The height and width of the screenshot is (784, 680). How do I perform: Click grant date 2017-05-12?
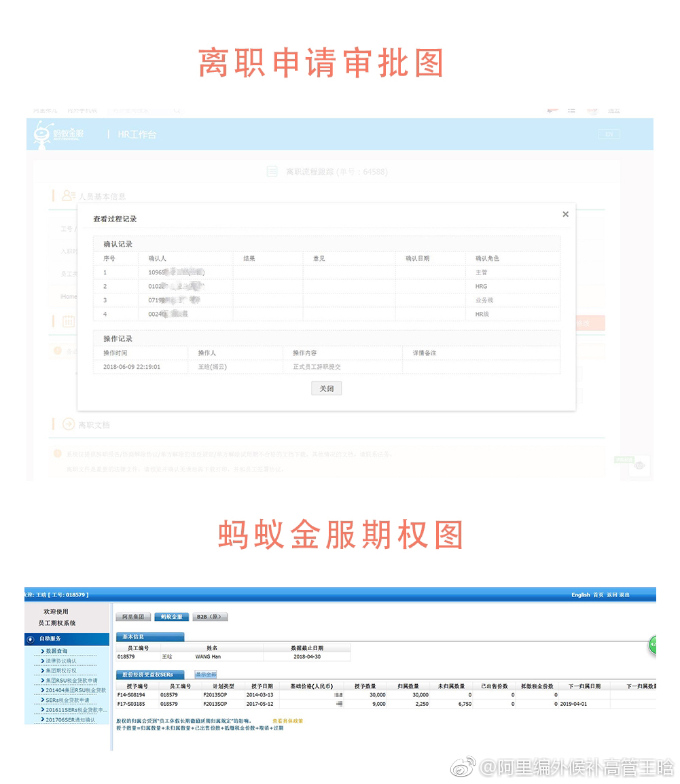point(260,704)
